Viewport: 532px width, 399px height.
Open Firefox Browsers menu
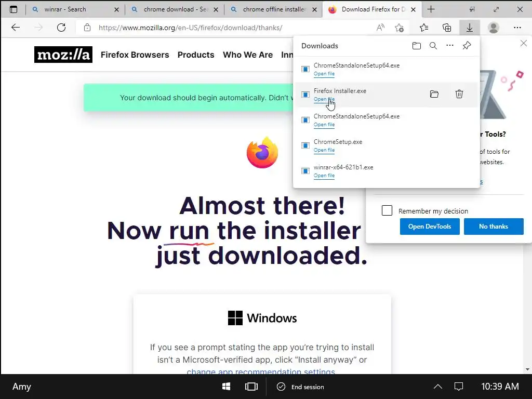pyautogui.click(x=135, y=55)
